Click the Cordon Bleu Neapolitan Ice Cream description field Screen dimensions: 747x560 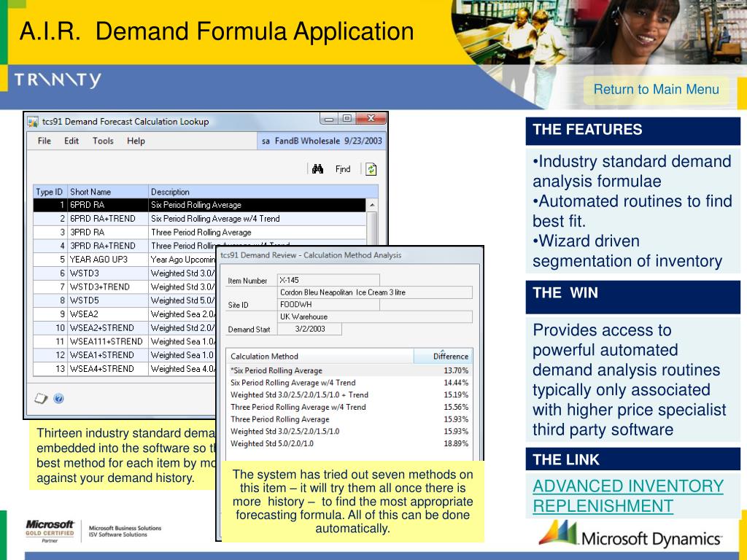click(x=374, y=292)
